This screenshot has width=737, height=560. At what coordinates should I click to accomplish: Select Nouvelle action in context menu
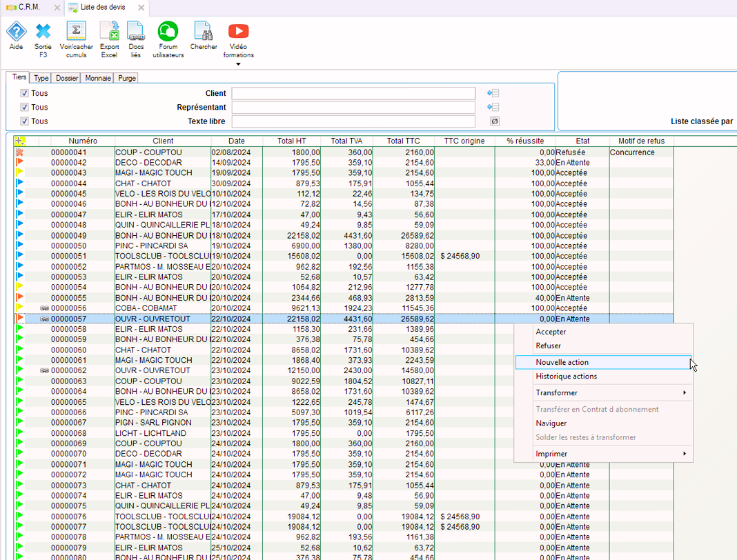point(562,362)
